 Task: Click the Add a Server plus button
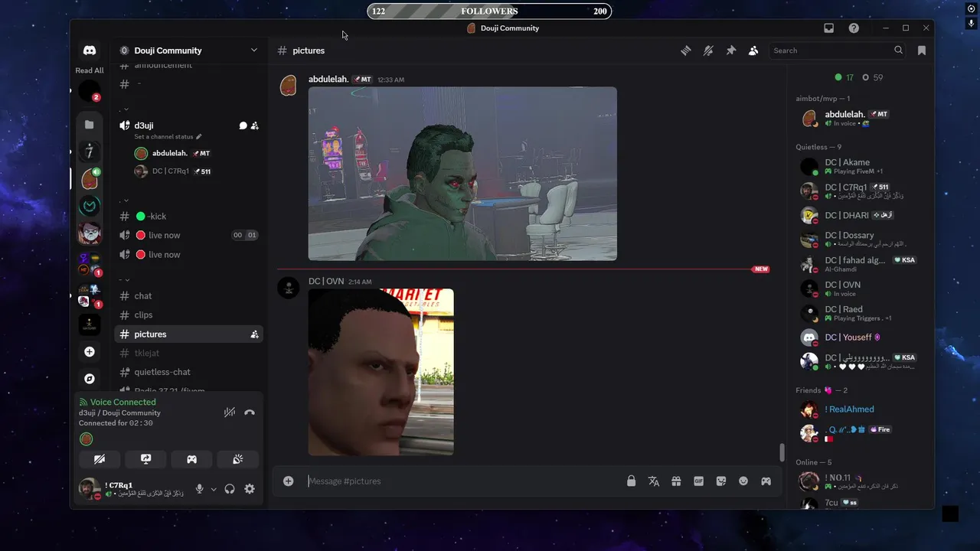pyautogui.click(x=90, y=352)
